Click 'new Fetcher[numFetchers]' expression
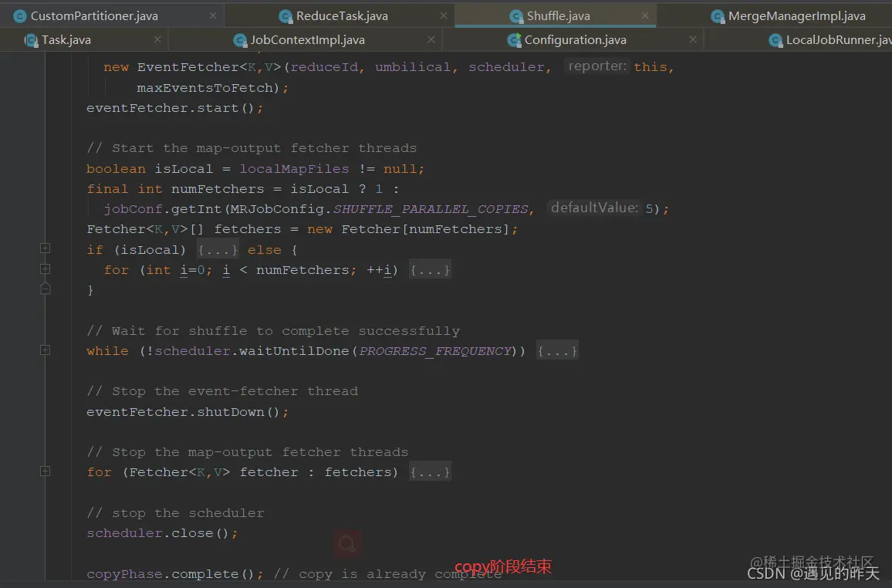 (x=408, y=229)
